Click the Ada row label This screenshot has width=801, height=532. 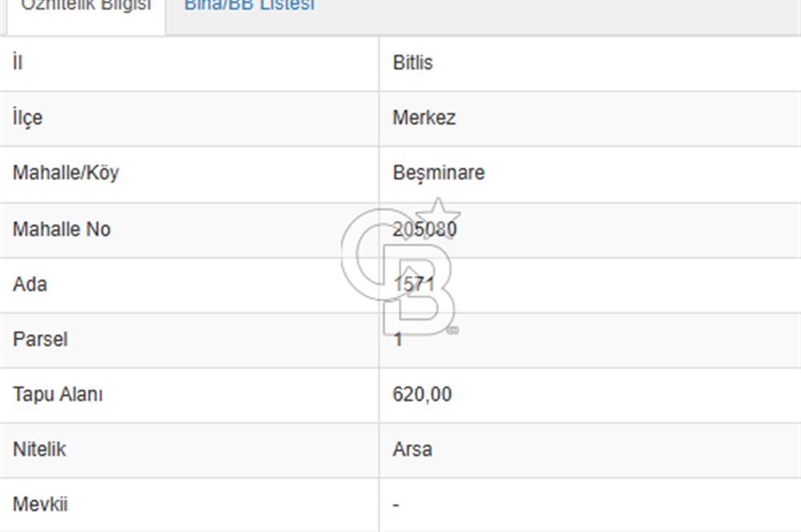[30, 284]
